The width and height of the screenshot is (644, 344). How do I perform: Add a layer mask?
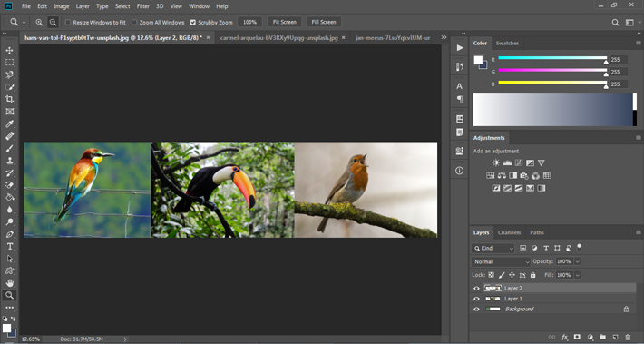[x=577, y=337]
